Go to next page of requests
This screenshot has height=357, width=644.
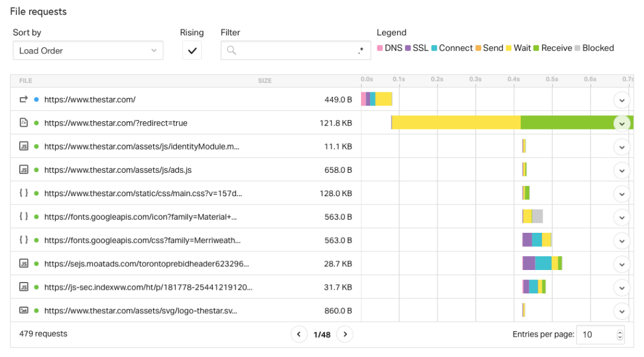[344, 334]
